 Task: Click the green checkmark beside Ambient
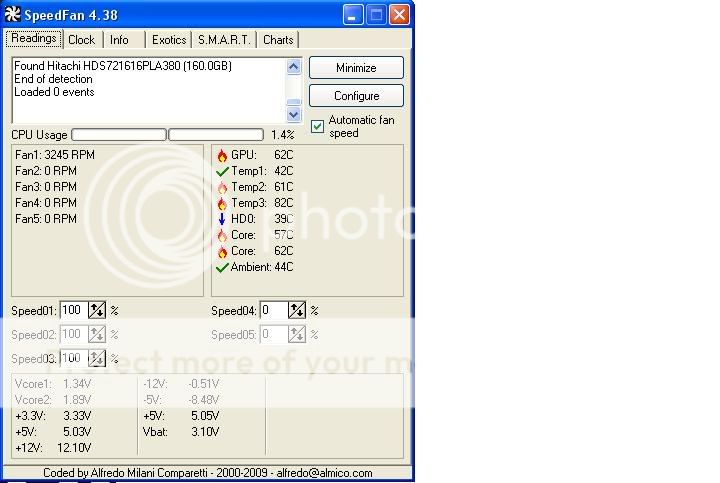point(222,267)
